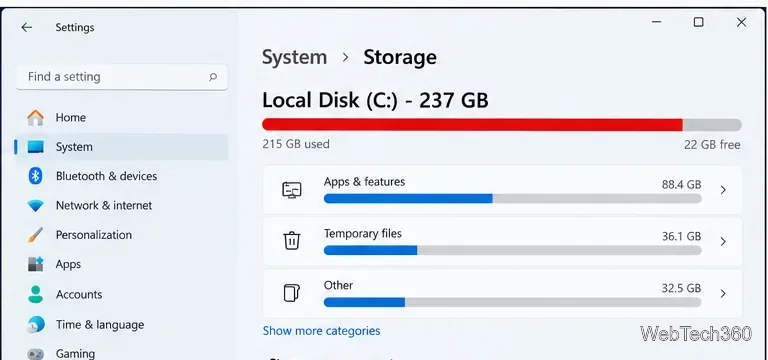
Task: Open Gaming settings page
Action: (122, 353)
